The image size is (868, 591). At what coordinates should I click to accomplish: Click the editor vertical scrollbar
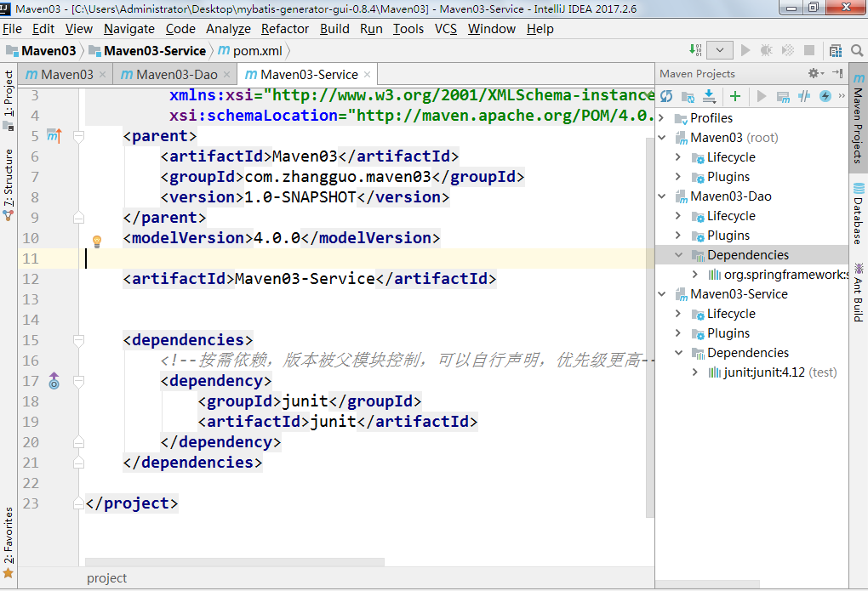click(650, 327)
